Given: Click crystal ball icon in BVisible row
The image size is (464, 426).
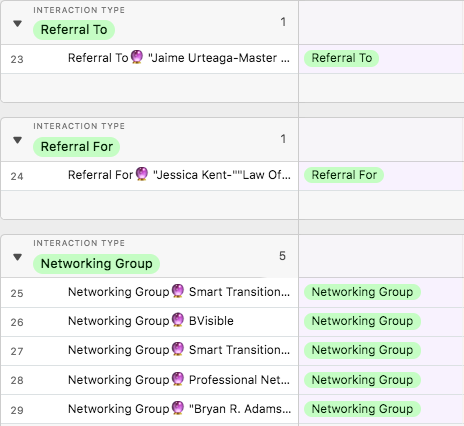Looking at the screenshot, I should (x=178, y=320).
